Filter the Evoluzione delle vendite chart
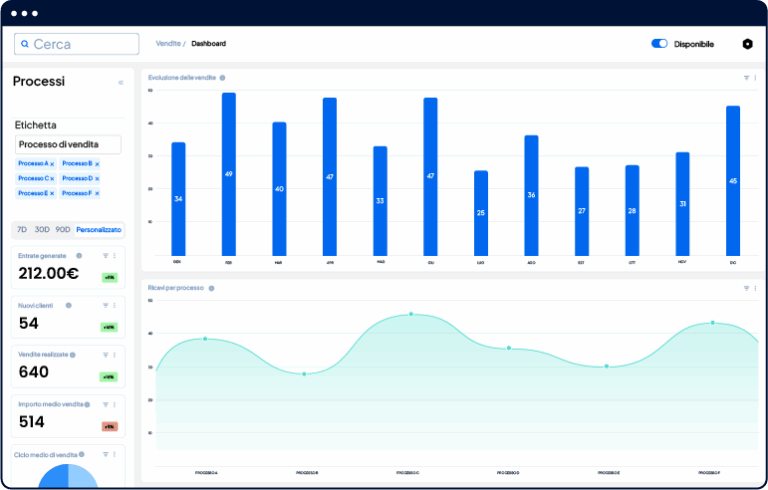This screenshot has width=768, height=490. pyautogui.click(x=746, y=78)
